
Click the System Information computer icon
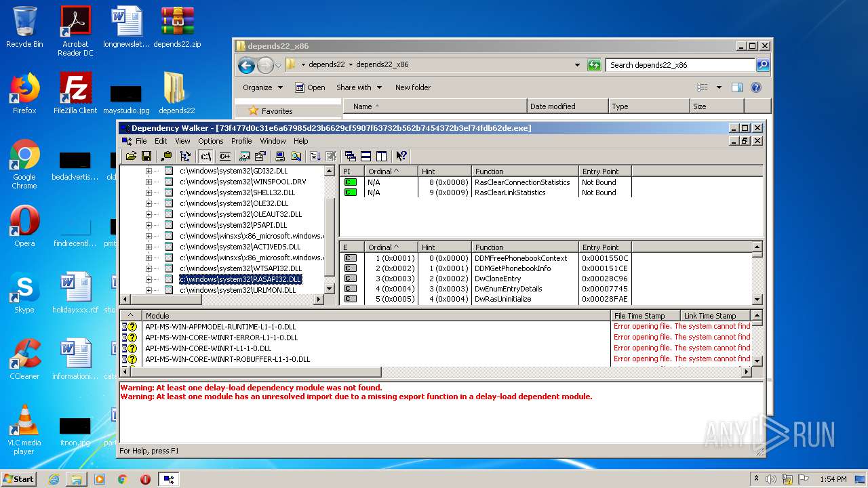click(280, 156)
